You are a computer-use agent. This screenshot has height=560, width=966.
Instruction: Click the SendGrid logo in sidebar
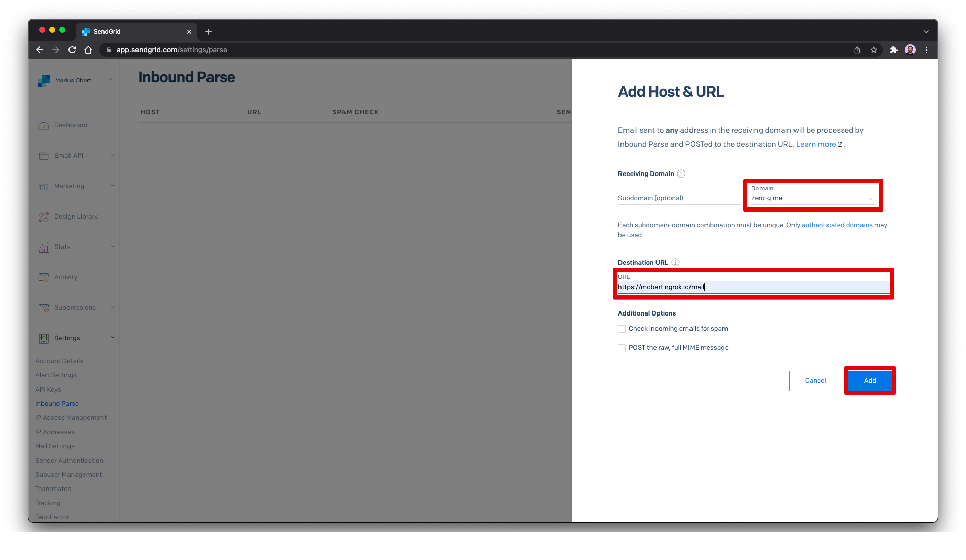pos(44,81)
